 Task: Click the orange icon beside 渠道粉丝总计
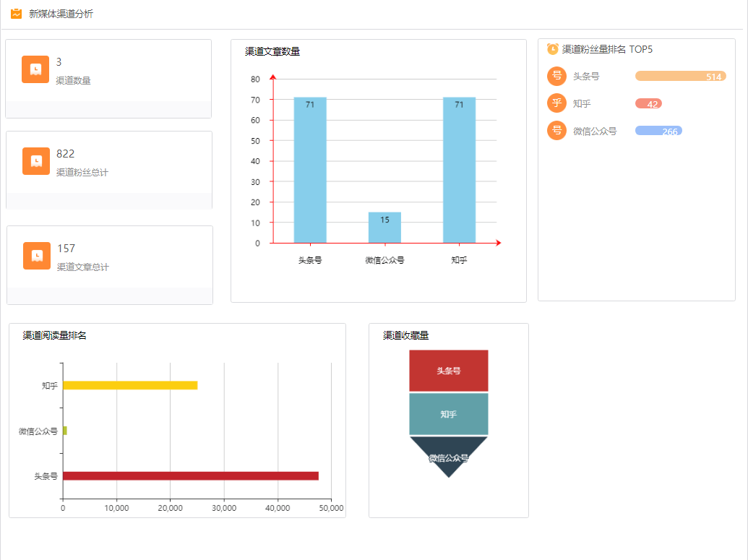[x=36, y=161]
